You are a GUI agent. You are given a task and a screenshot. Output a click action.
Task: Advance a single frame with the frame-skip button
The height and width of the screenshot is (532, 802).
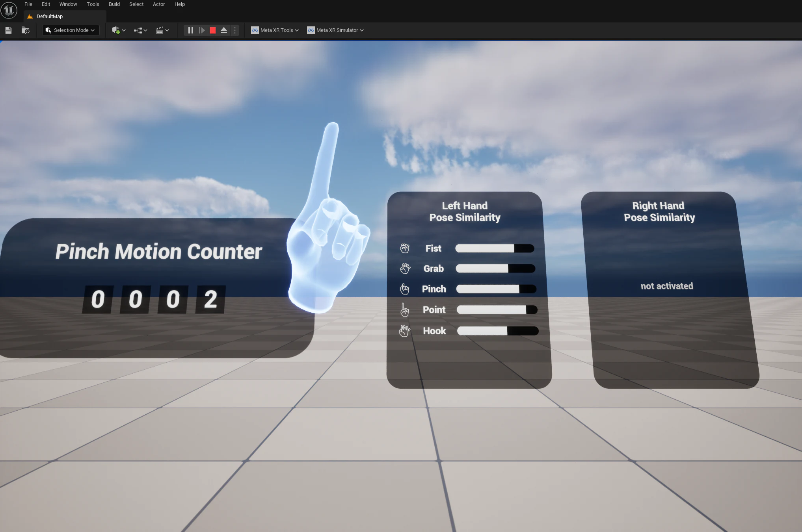tap(202, 30)
